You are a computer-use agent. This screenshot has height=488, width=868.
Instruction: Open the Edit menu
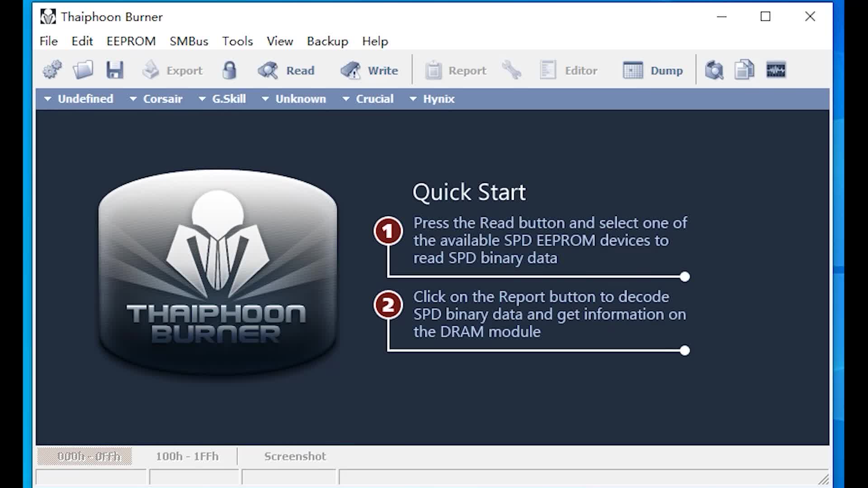82,41
